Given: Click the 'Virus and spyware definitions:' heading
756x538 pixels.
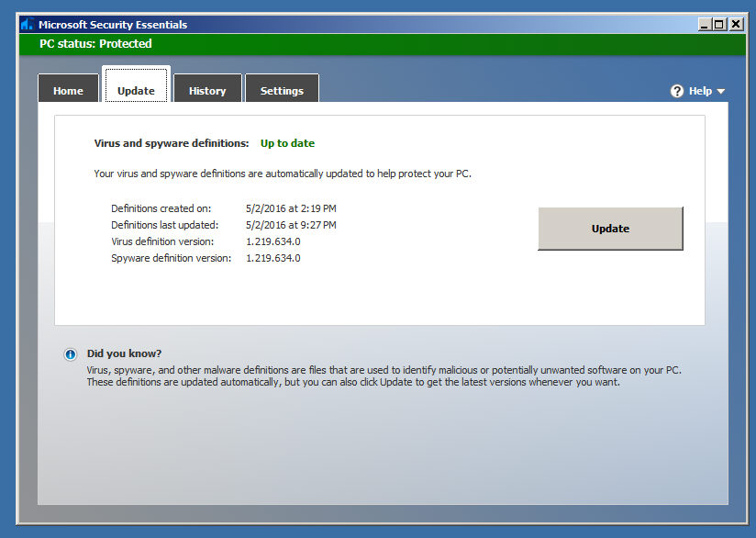Looking at the screenshot, I should (x=172, y=143).
